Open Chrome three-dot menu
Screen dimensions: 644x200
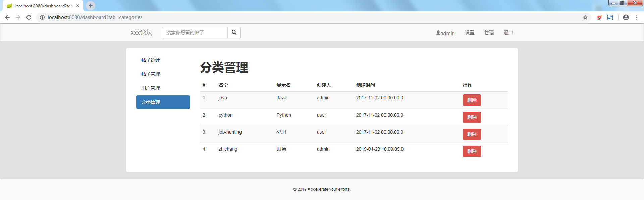(x=637, y=17)
